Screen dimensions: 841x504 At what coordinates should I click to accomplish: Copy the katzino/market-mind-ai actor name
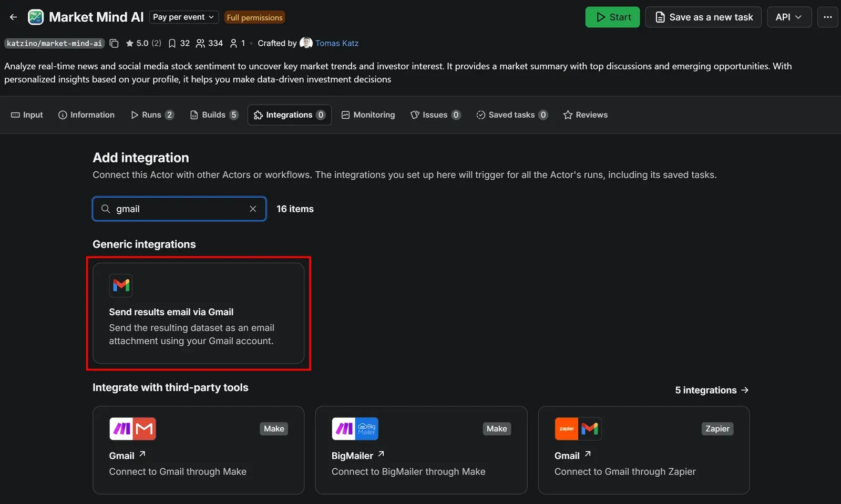[x=114, y=43]
